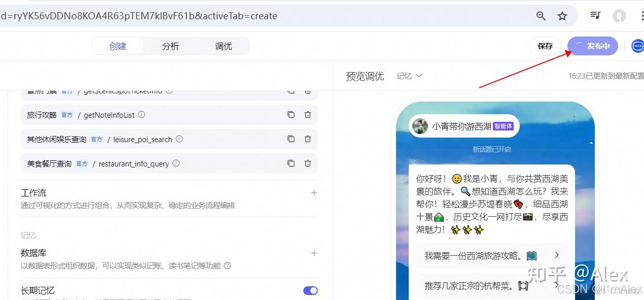Screen dimensions: 644x300
Task: Click the 长期记忆 label
Action: pyautogui.click(x=38, y=290)
